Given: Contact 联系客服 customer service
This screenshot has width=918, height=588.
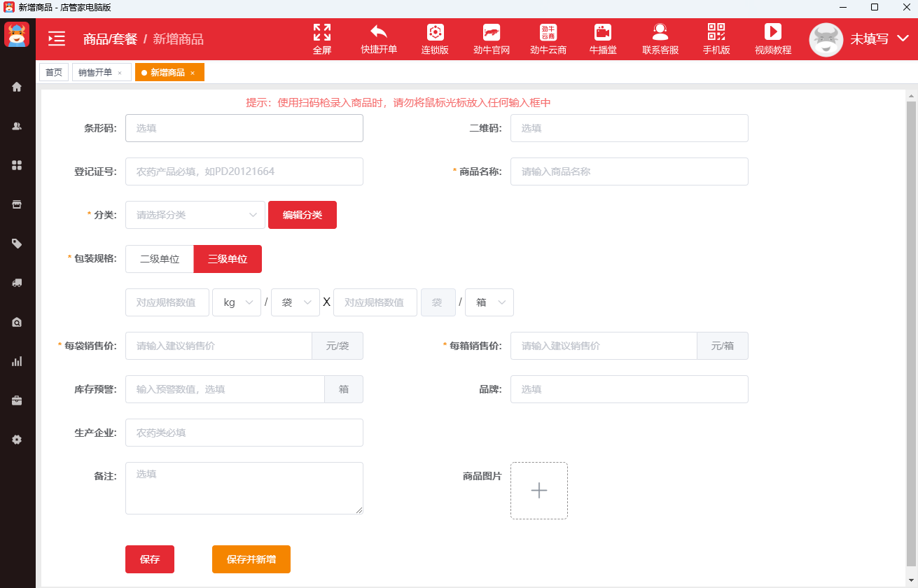Looking at the screenshot, I should (660, 39).
